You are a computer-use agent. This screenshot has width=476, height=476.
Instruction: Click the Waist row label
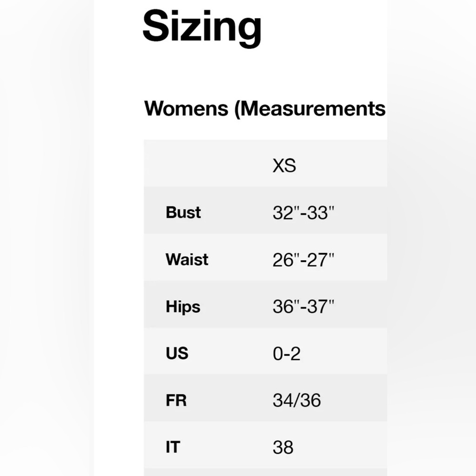[x=187, y=259]
